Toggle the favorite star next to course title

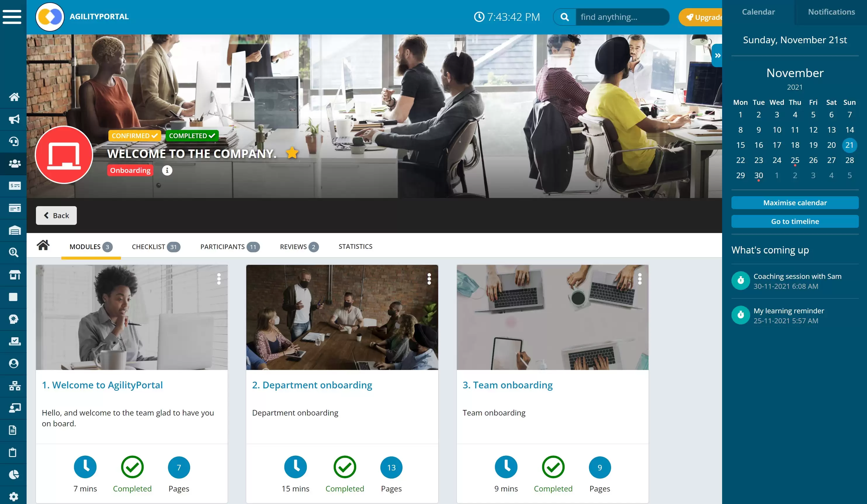[292, 152]
